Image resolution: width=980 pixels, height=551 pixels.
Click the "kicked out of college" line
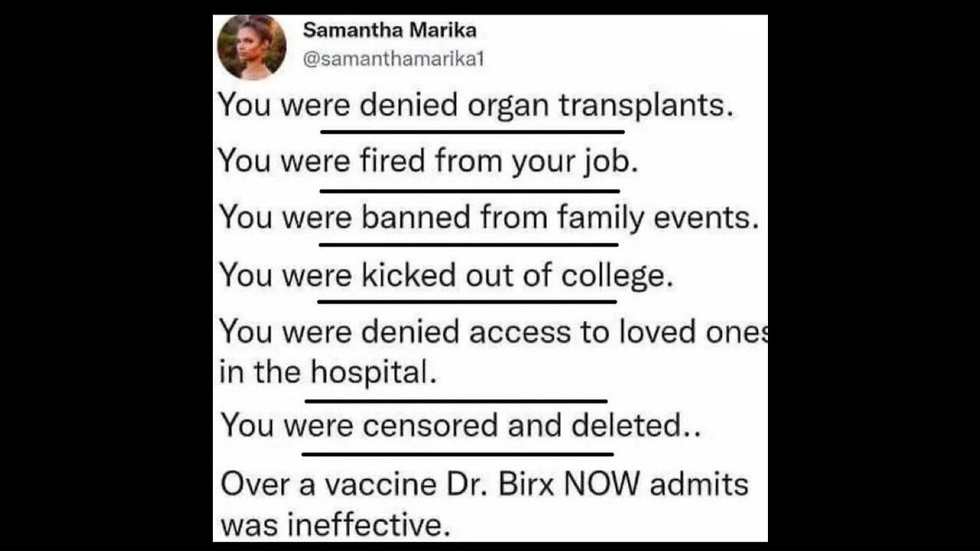(446, 275)
